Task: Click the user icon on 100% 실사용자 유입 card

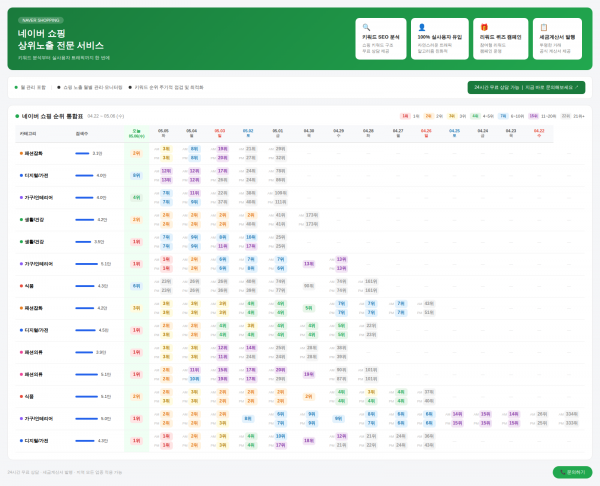Action: click(422, 27)
